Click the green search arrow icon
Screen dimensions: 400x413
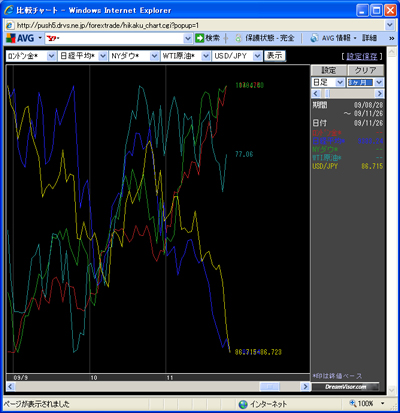(x=199, y=38)
